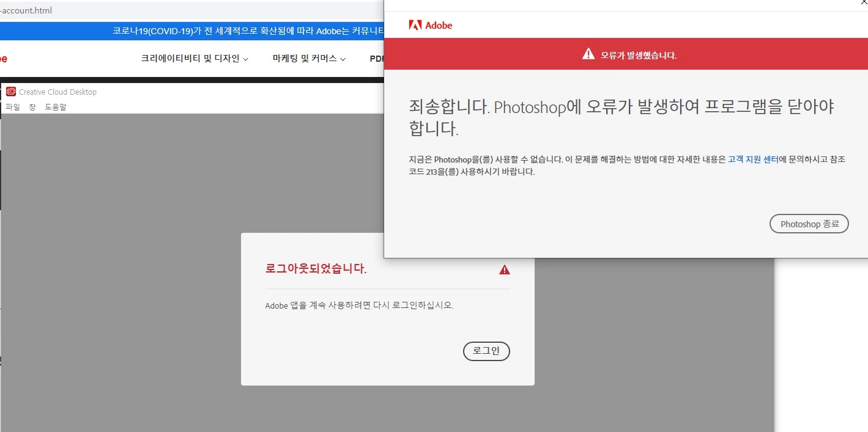
Task: Click the Creative Cloud Desktop app icon
Action: click(x=11, y=92)
